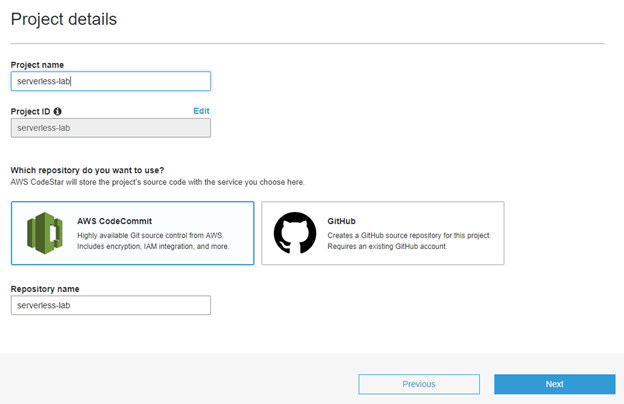The width and height of the screenshot is (624, 404).
Task: Click the Edit link for Project ID
Action: [x=201, y=111]
